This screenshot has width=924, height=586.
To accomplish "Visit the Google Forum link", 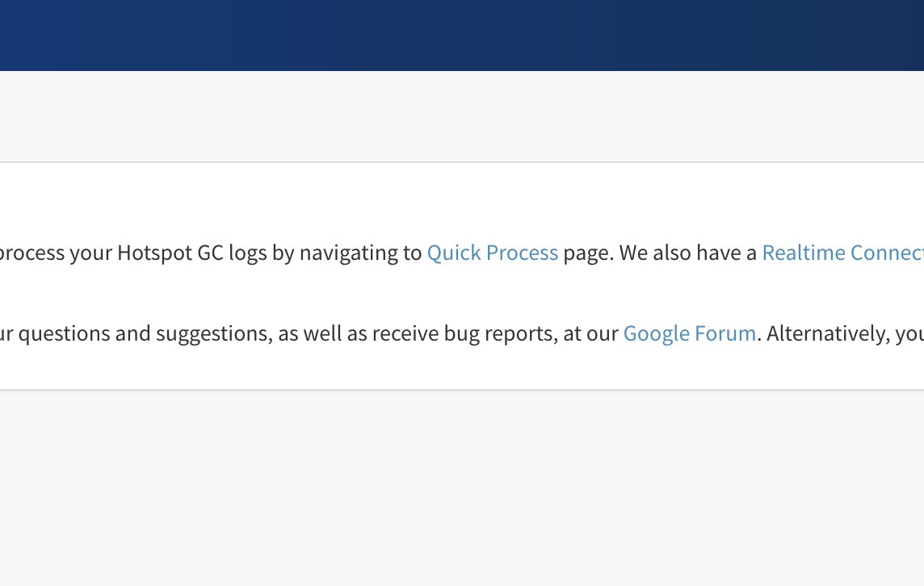I will (x=689, y=333).
